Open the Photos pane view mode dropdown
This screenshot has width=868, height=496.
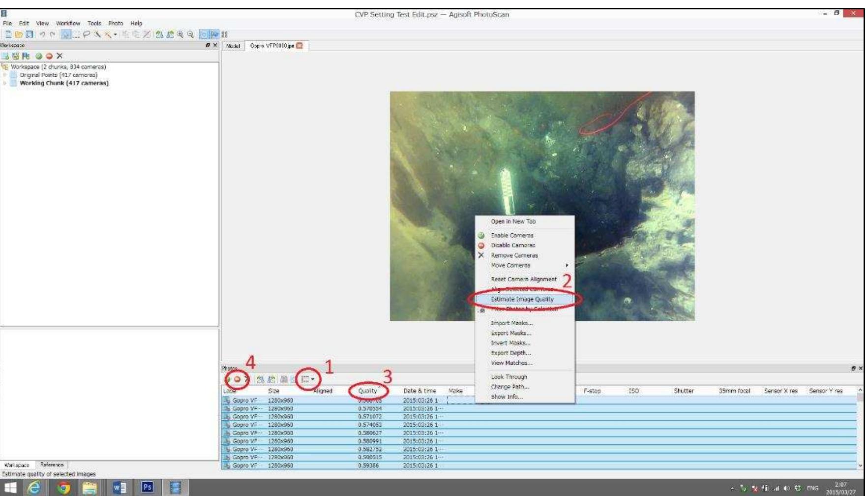click(308, 379)
